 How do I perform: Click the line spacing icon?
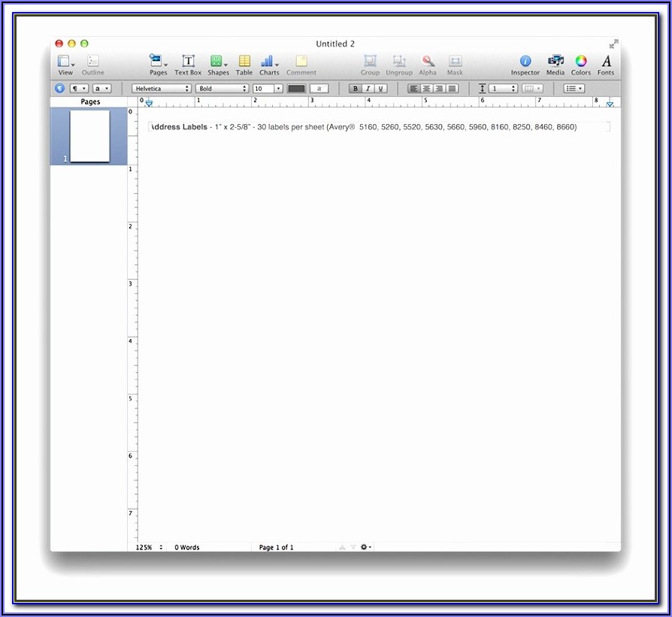pos(482,88)
